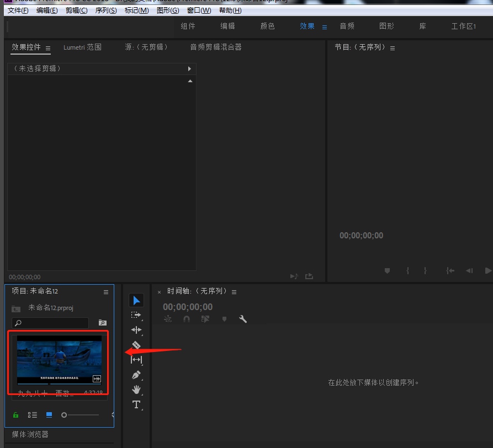
Task: Select the Track Select Forward tool
Action: [x=136, y=314]
